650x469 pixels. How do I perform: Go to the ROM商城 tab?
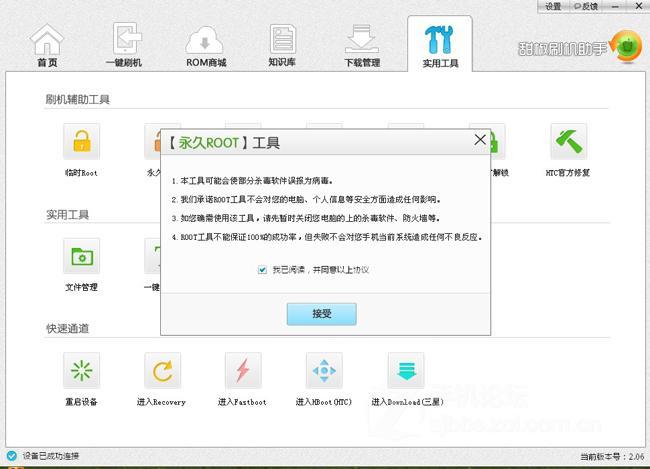pos(206,46)
